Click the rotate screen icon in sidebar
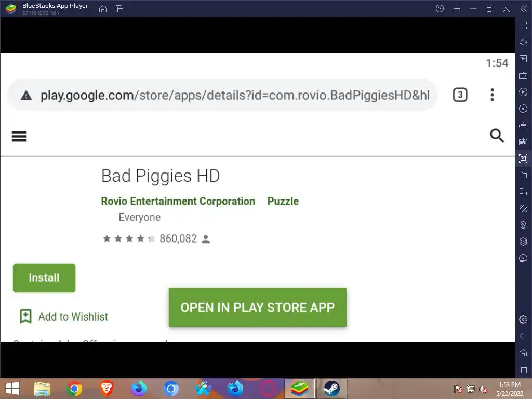Image resolution: width=532 pixels, height=399 pixels. coord(523,208)
